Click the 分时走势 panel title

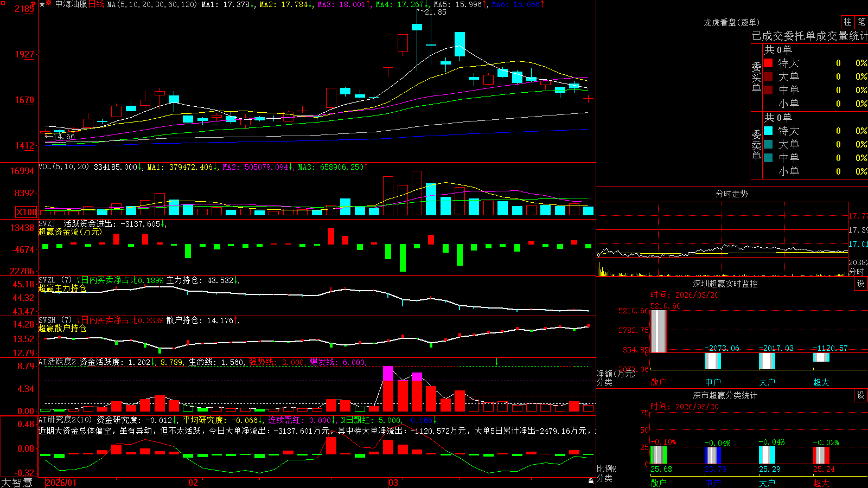coord(731,194)
